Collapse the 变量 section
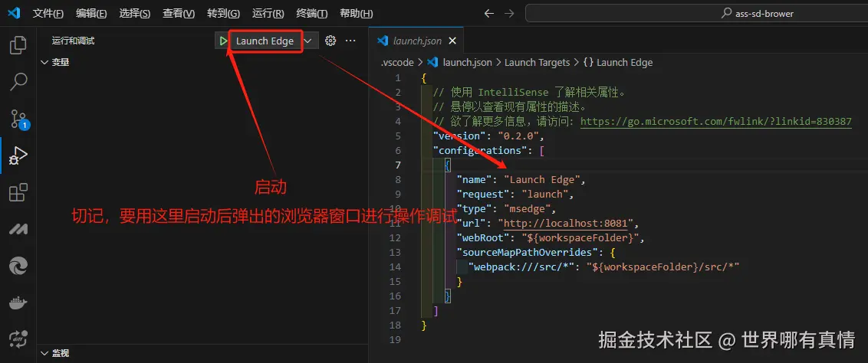The image size is (868, 363). [54, 63]
